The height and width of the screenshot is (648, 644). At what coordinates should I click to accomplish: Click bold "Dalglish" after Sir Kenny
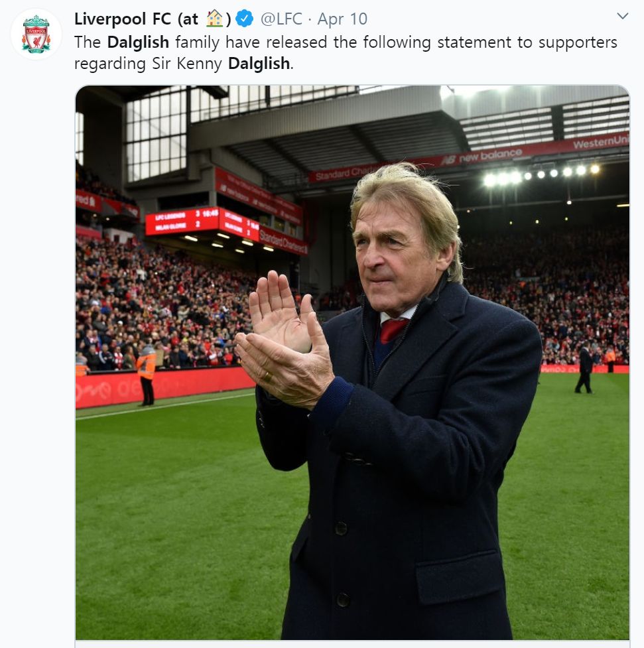[259, 64]
